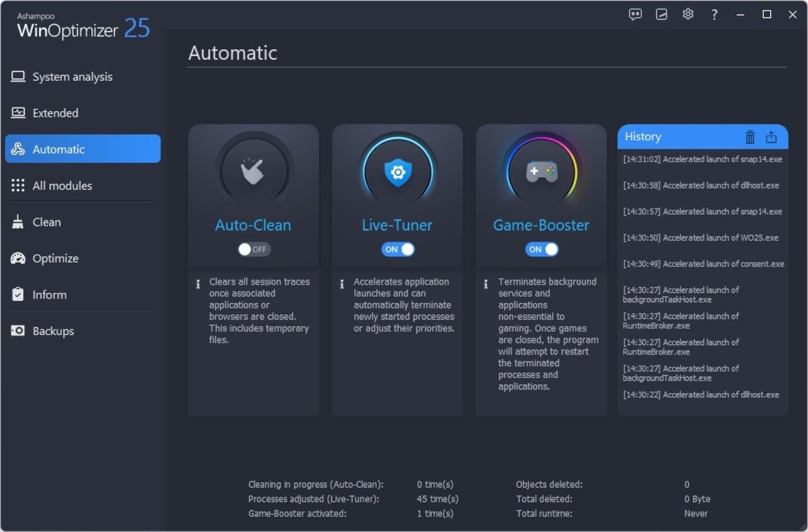Viewport: 808px width, 532px height.
Task: Open the Optimize section
Action: 83,258
